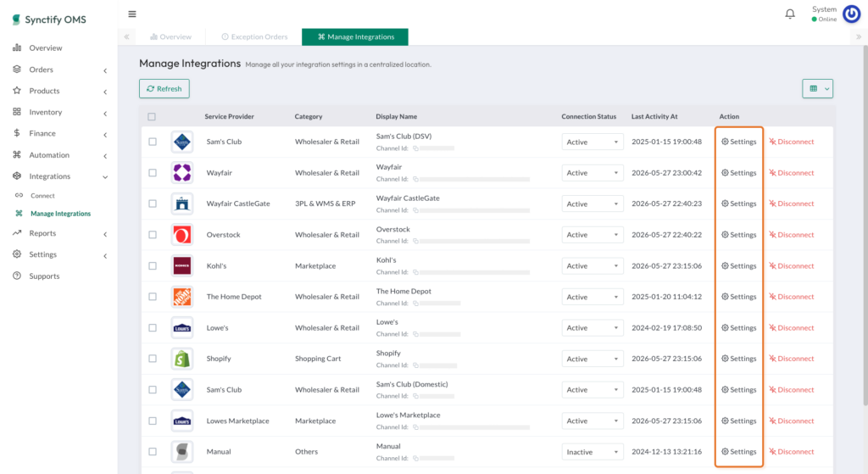This screenshot has width=868, height=474.
Task: Click the Wayfair CastleGate logo
Action: click(182, 204)
